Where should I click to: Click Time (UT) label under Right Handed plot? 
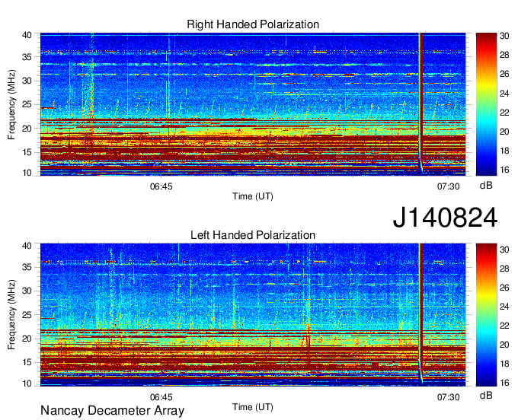pyautogui.click(x=253, y=196)
